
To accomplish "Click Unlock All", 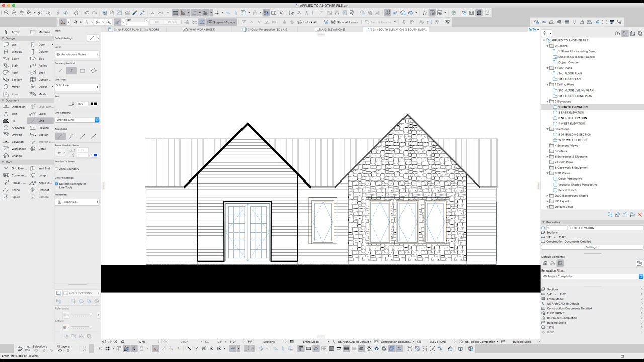I will point(307,22).
